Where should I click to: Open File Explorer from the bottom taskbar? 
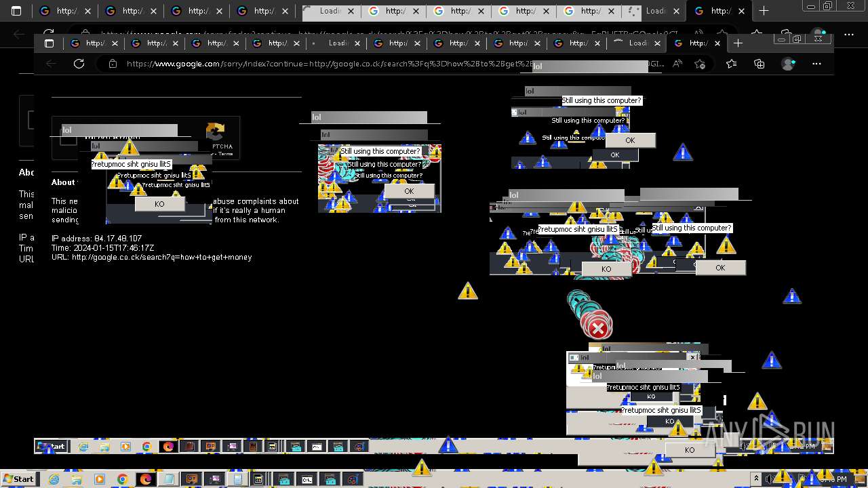click(x=77, y=479)
